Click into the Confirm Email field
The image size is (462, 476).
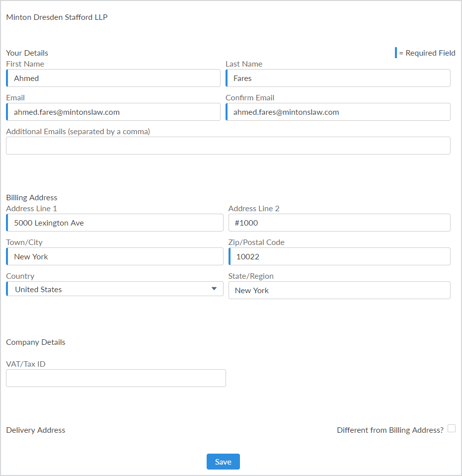point(338,112)
